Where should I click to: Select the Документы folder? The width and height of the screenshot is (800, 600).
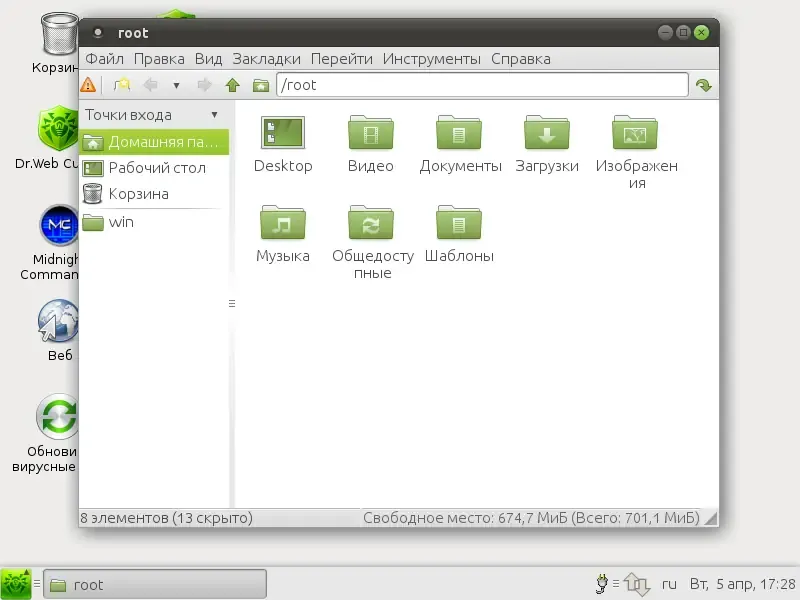pos(460,144)
